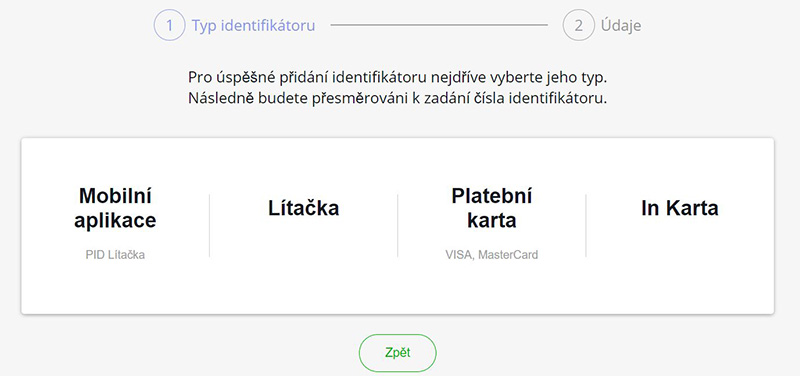Click the divider between Lítačka and Platební karta
Viewport: 800px width, 376px height.
click(x=398, y=225)
